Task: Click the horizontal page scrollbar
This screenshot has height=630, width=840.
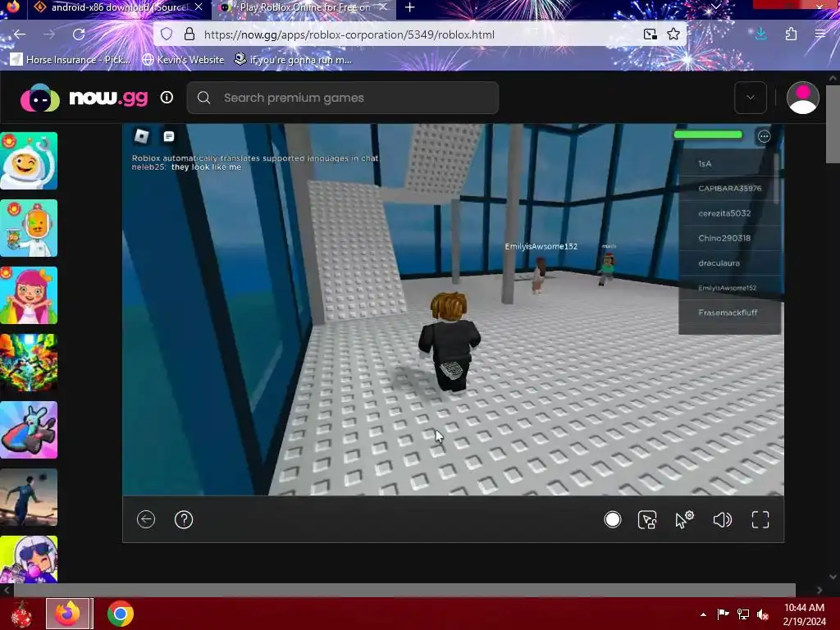Action: [404, 590]
